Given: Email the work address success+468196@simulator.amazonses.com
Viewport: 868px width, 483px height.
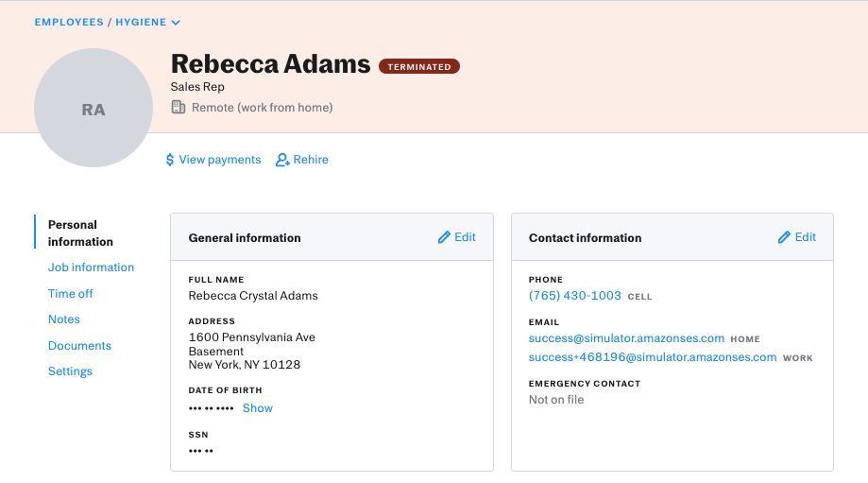Looking at the screenshot, I should click(652, 357).
